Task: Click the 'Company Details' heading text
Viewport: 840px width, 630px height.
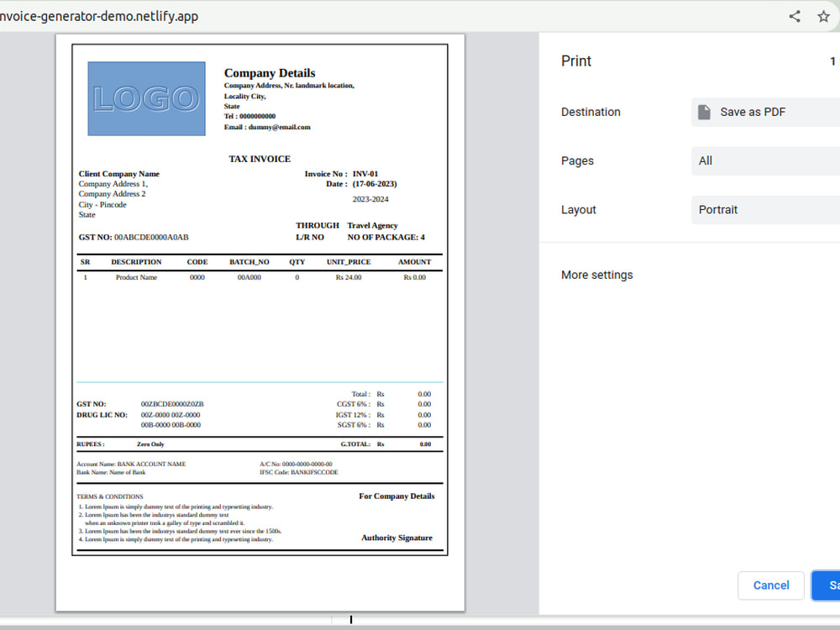Action: point(270,73)
